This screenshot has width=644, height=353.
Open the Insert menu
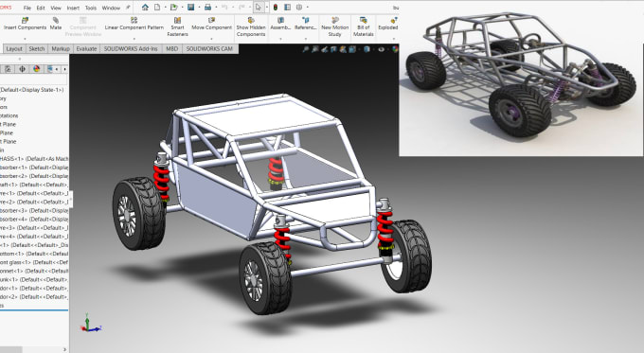(73, 8)
